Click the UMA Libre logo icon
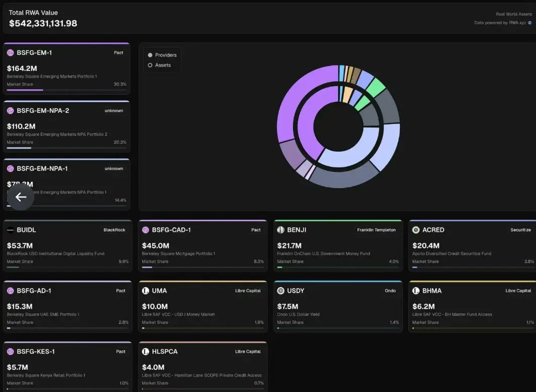Image resolution: width=536 pixels, height=392 pixels. (145, 291)
